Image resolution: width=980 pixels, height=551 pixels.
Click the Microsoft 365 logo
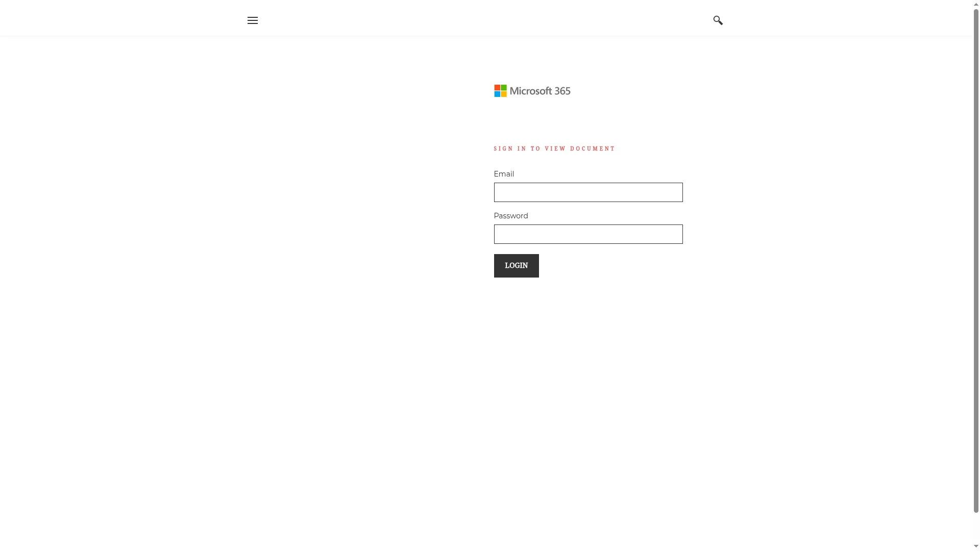click(x=532, y=91)
